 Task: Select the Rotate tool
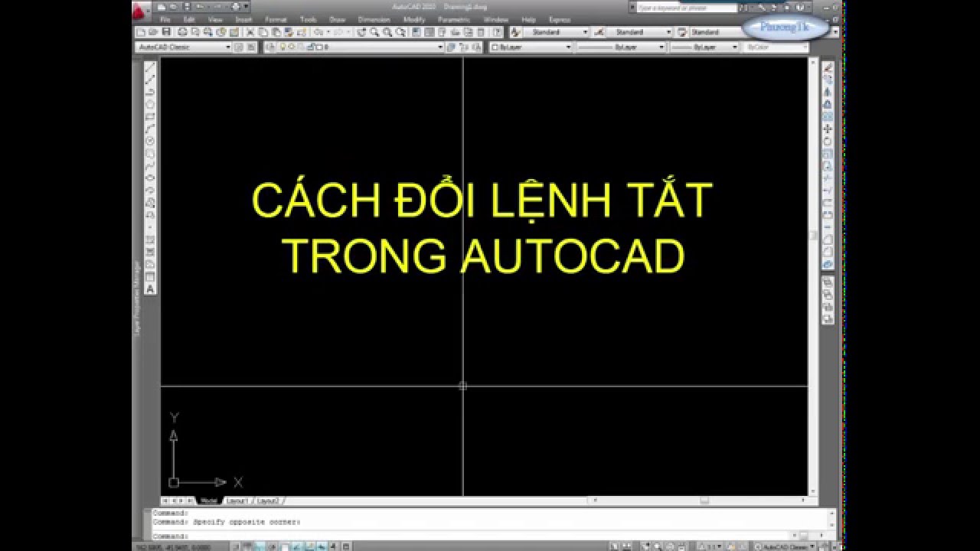pos(828,141)
